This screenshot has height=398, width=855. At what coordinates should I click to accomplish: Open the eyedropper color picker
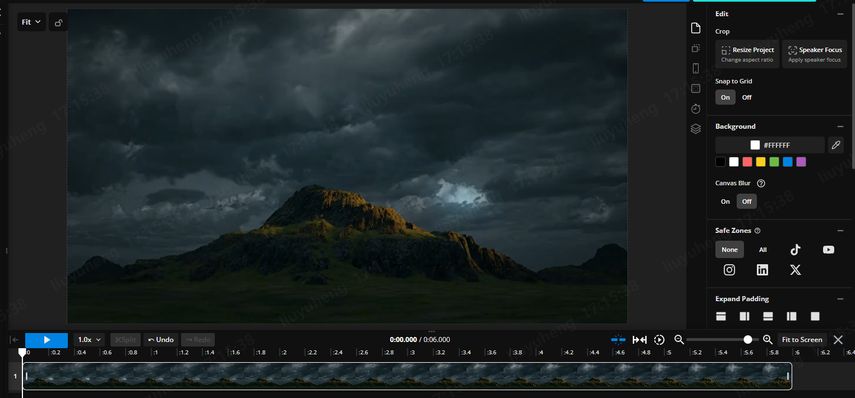(x=836, y=145)
